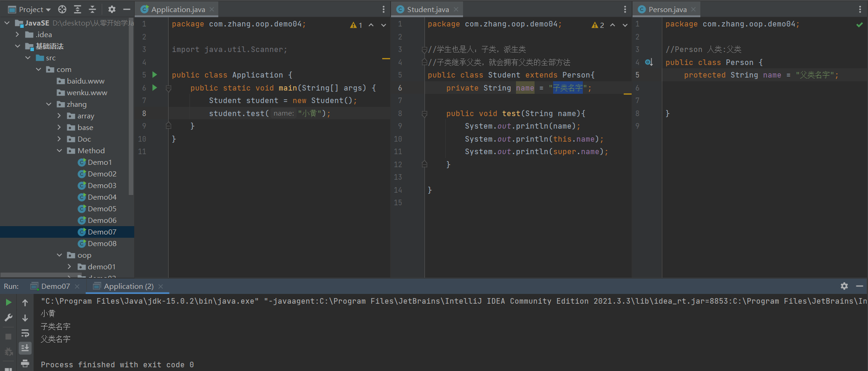Expand the demo01 package

pyautogui.click(x=69, y=267)
